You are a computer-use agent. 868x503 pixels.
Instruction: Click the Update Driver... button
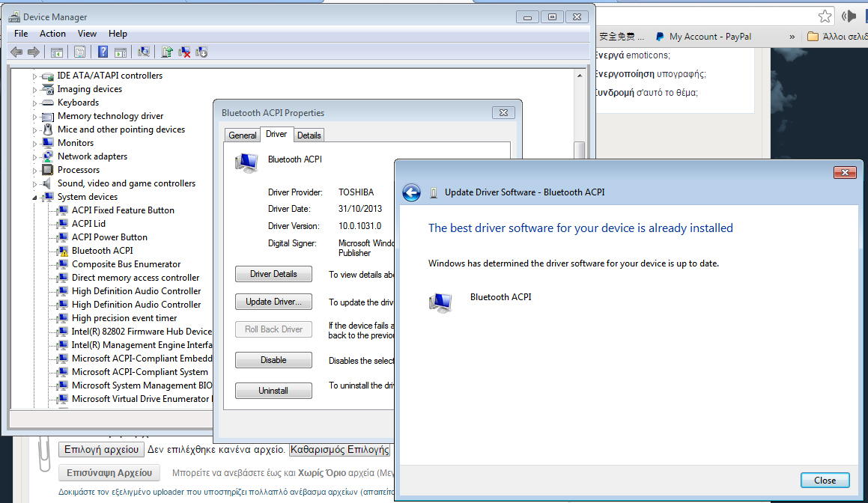tap(273, 302)
